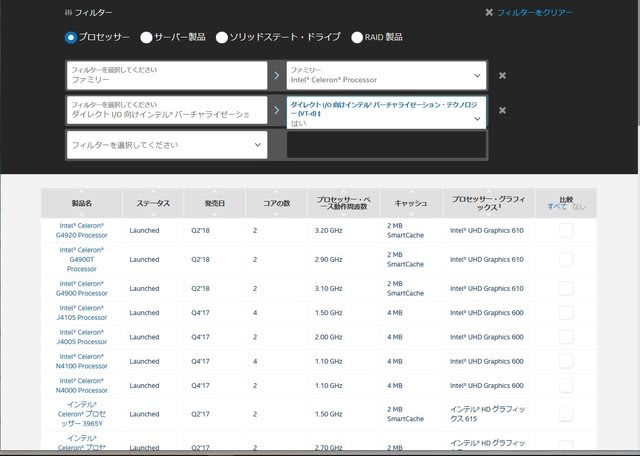640x456 pixels.
Task: Sort table by コアの数 column header
Action: pyautogui.click(x=276, y=203)
